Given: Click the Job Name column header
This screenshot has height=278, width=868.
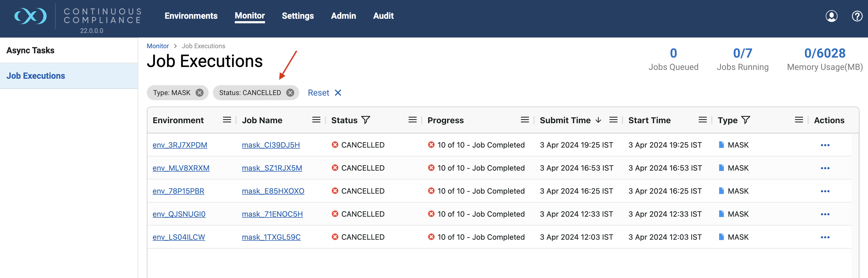Looking at the screenshot, I should click(x=262, y=120).
